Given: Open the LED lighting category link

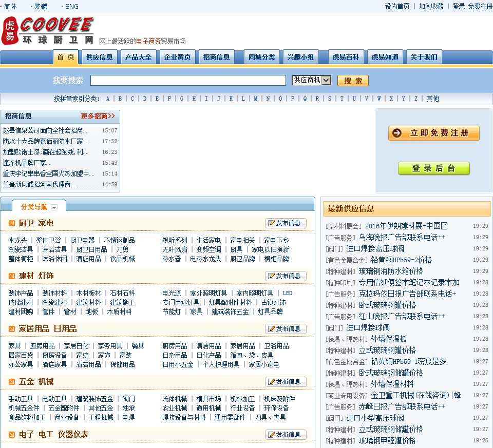Looking at the screenshot, I should pos(288,293).
